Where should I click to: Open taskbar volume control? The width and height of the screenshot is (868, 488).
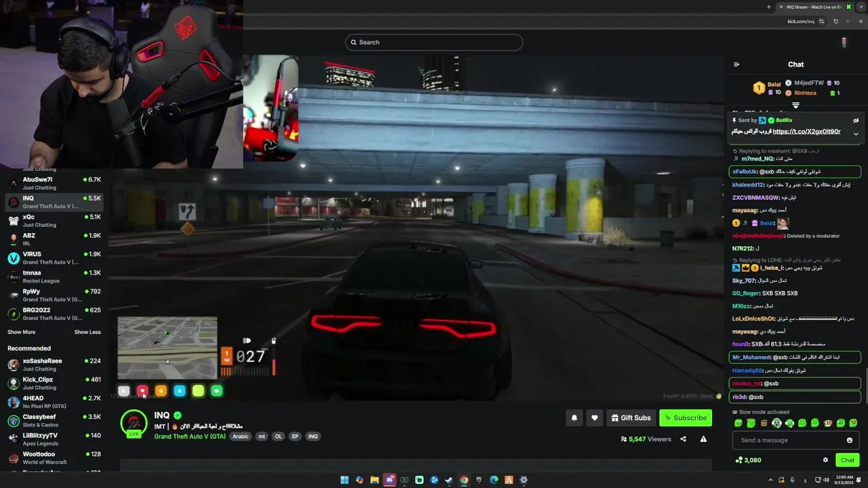click(x=825, y=480)
